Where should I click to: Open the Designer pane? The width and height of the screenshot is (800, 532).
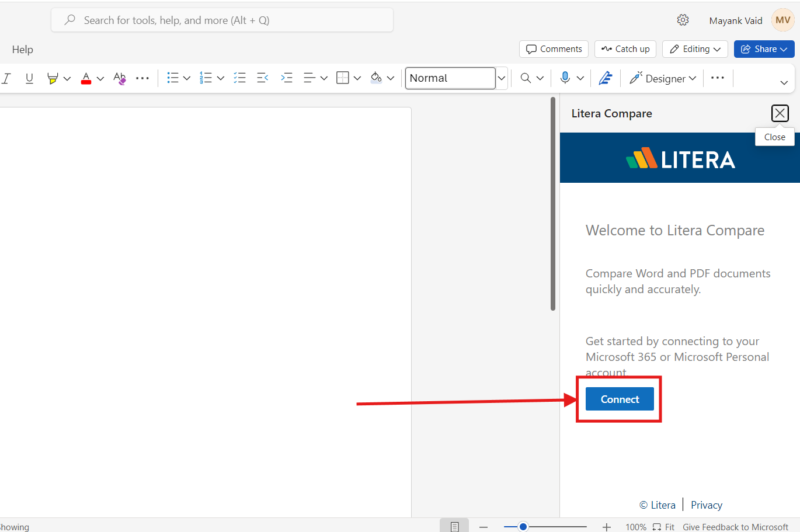662,78
